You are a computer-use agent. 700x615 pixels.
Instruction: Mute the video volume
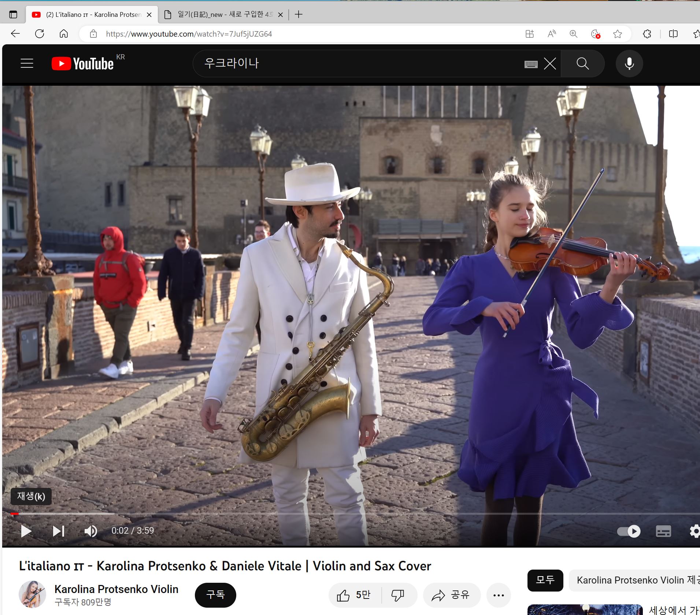tap(90, 531)
